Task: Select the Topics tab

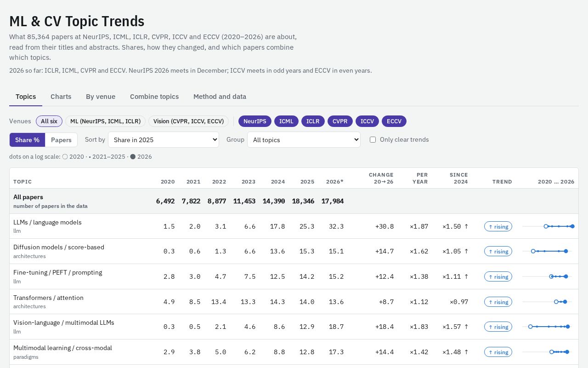Action: [26, 97]
